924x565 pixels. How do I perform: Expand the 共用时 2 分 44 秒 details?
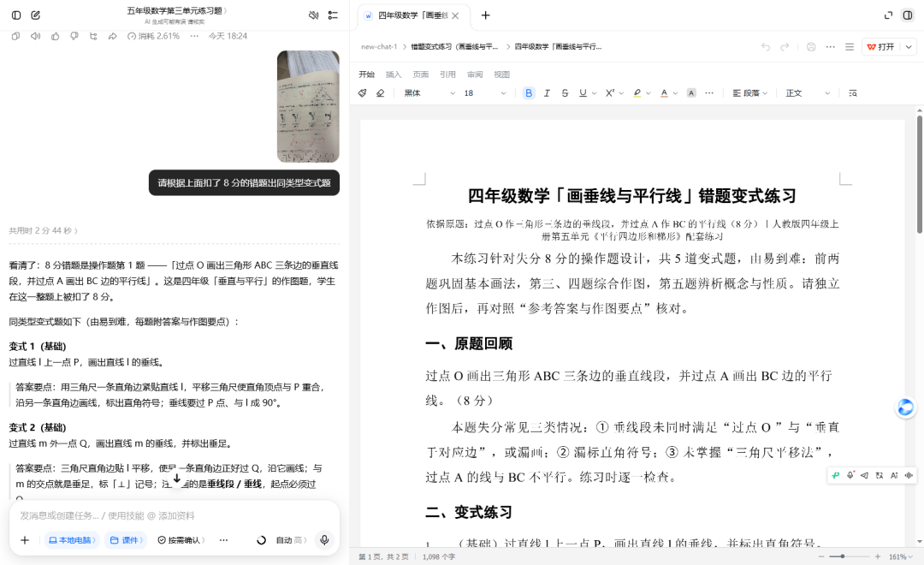pos(43,230)
